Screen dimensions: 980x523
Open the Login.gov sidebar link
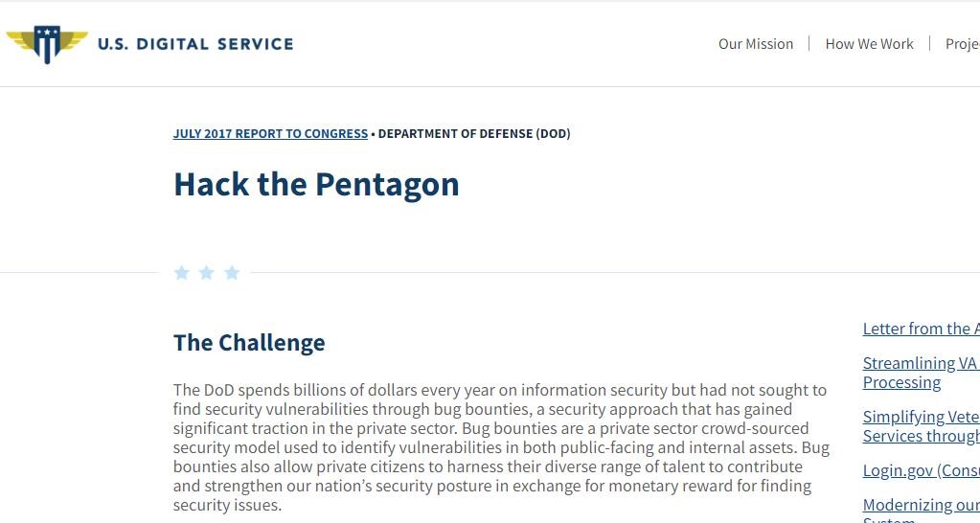pyautogui.click(x=921, y=470)
